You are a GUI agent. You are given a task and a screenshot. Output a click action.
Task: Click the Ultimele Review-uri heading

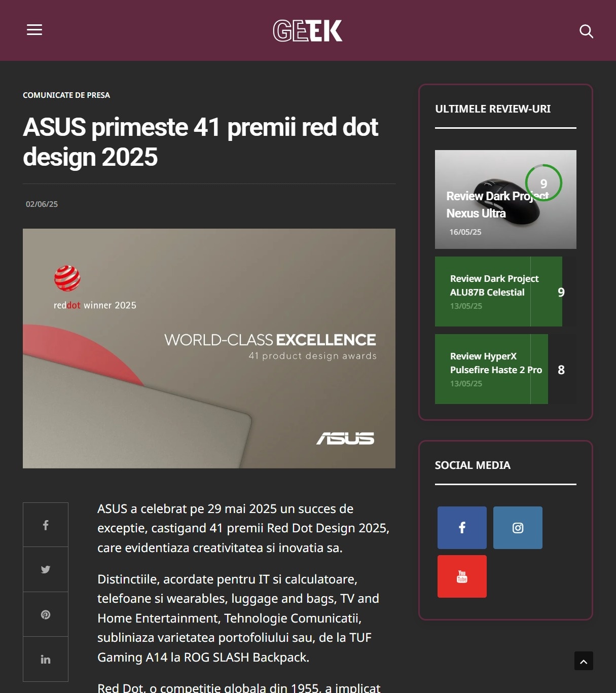[x=493, y=109]
